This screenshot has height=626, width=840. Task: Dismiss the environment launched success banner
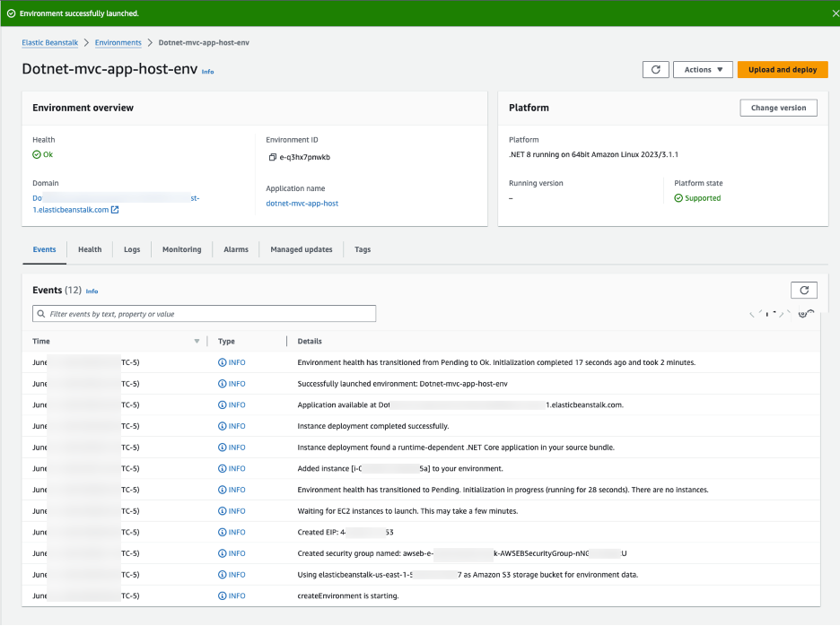[x=835, y=13]
